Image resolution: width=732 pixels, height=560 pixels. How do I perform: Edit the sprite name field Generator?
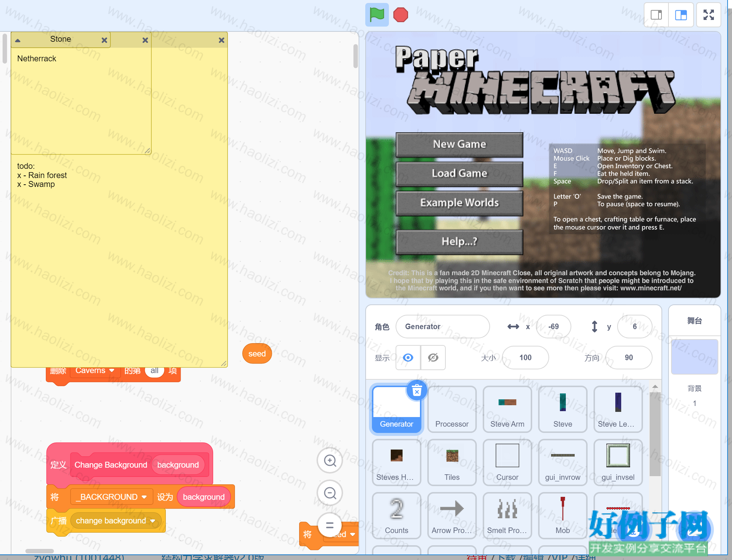(442, 327)
